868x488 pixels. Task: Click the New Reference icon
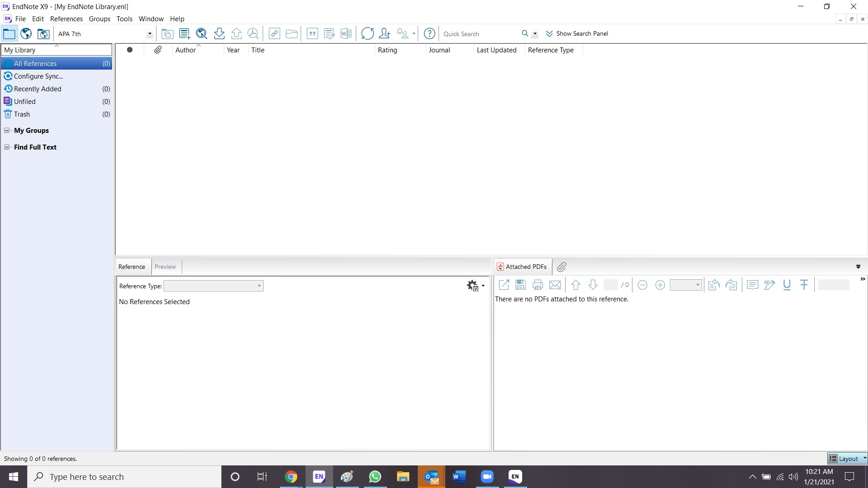tap(184, 33)
